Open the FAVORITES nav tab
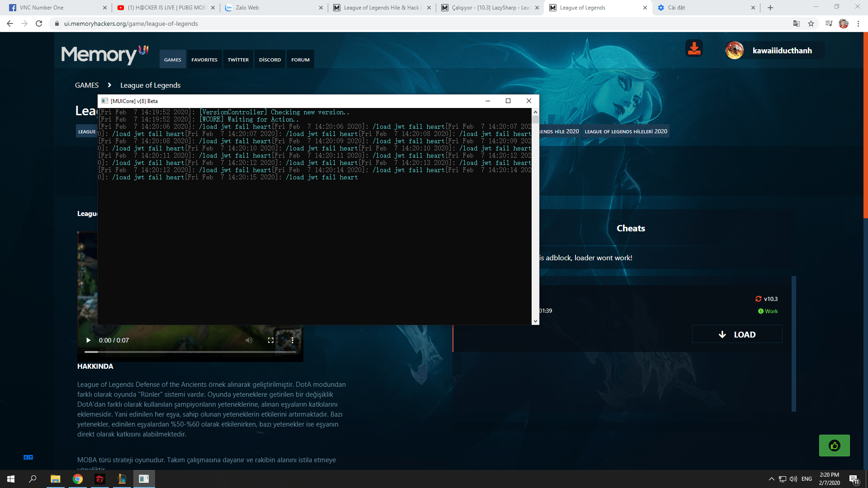The height and width of the screenshot is (488, 868). pos(204,60)
